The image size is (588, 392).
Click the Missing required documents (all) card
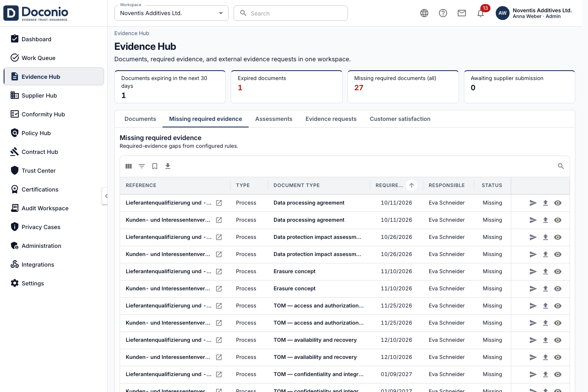click(x=403, y=87)
